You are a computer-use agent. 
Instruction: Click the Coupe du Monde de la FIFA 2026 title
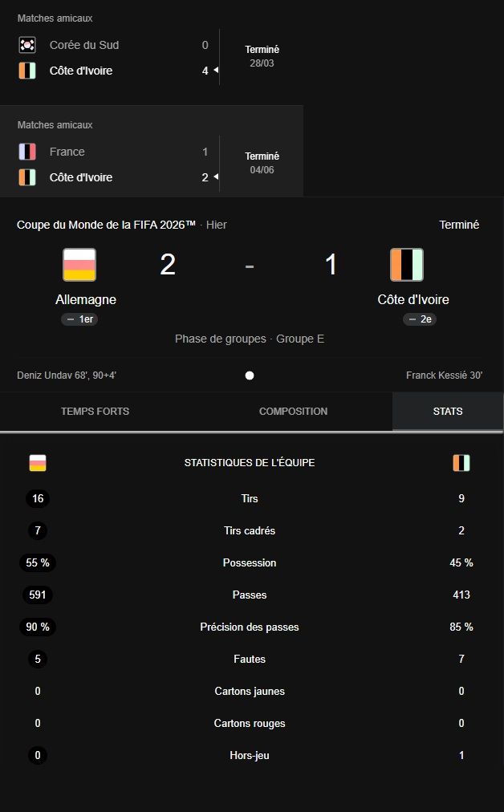(106, 225)
